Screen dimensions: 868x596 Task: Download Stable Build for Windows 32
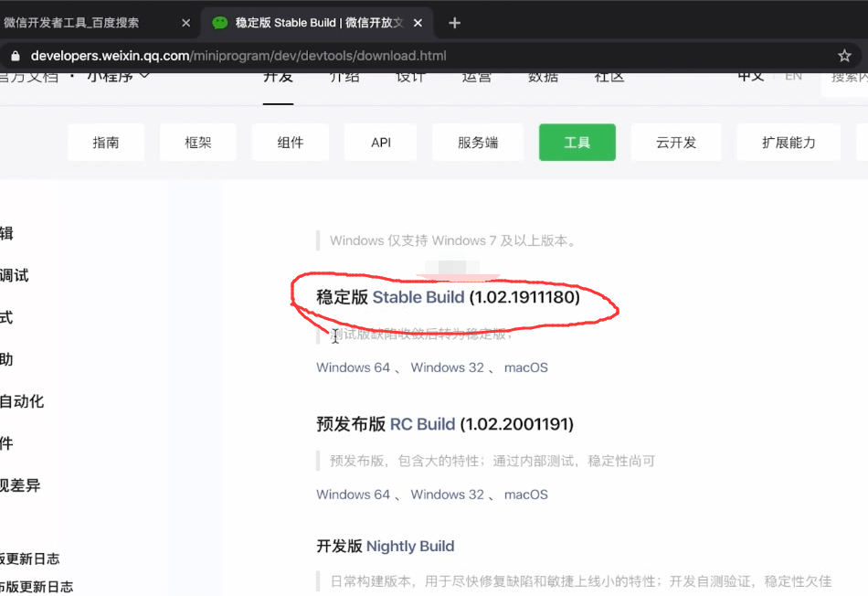(448, 367)
